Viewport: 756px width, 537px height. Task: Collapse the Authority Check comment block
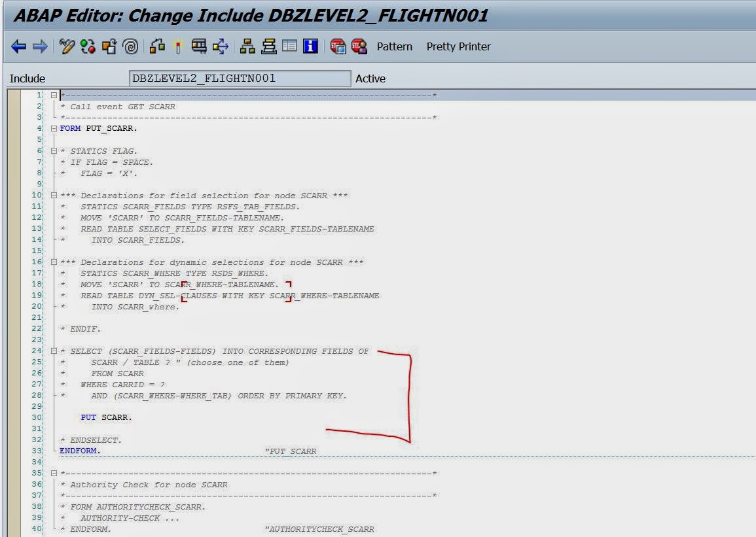[x=54, y=474]
